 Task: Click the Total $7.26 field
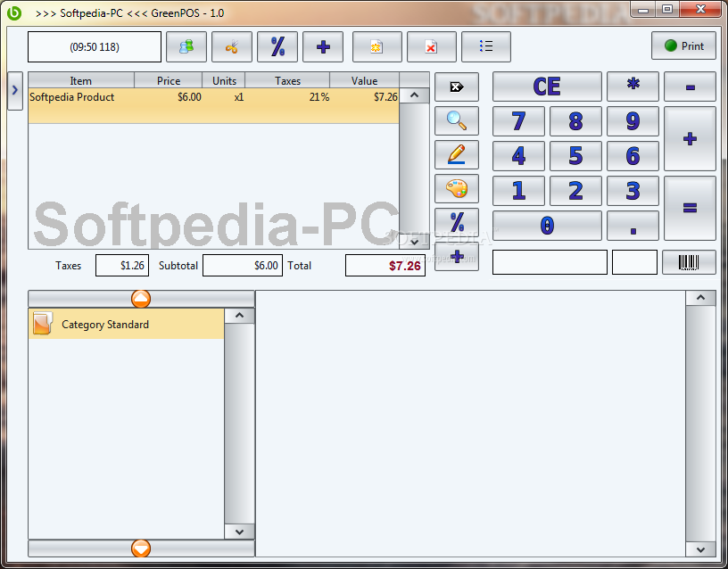[385, 266]
